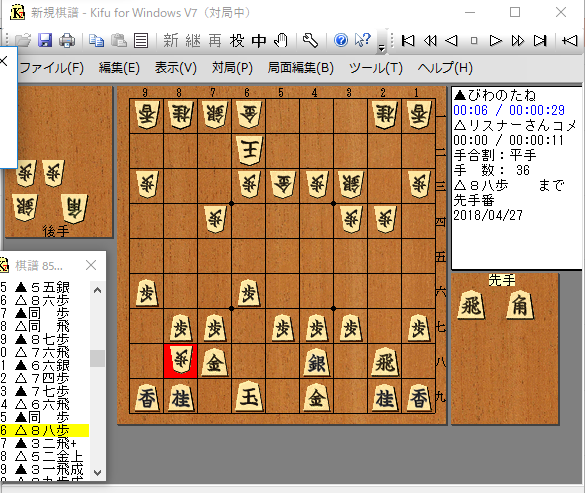Viewport: 585px width, 493px height.
Task: Click the move list scrollbar thumb
Action: [x=97, y=359]
